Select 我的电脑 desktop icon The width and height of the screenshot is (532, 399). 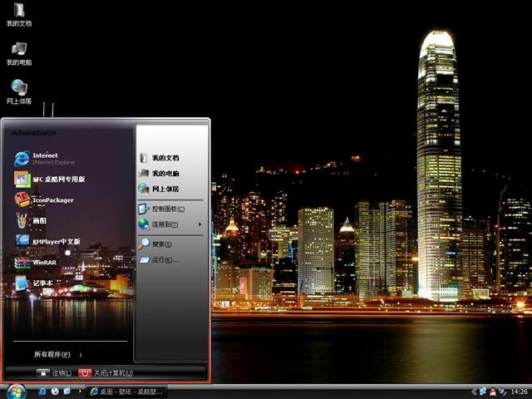[19, 53]
